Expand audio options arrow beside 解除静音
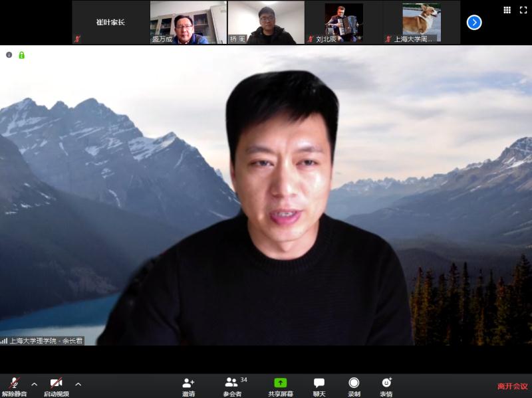 (35, 384)
